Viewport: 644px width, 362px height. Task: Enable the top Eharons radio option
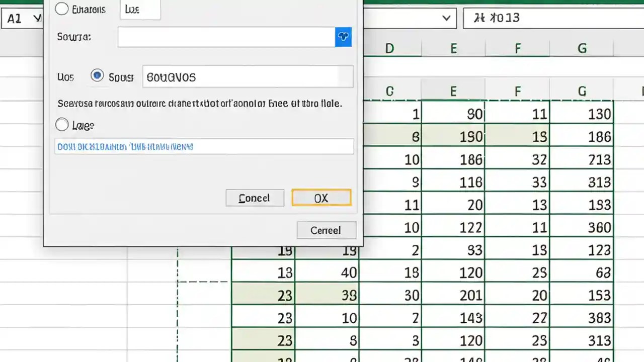click(61, 9)
